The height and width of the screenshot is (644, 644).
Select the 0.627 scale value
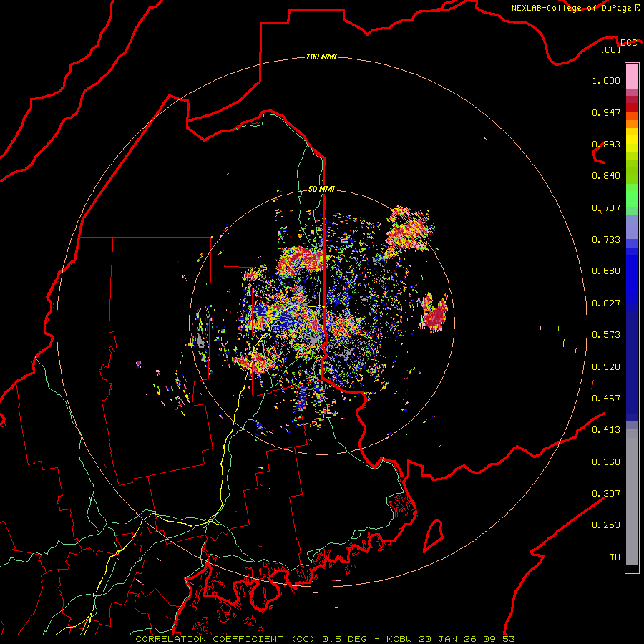(x=606, y=303)
